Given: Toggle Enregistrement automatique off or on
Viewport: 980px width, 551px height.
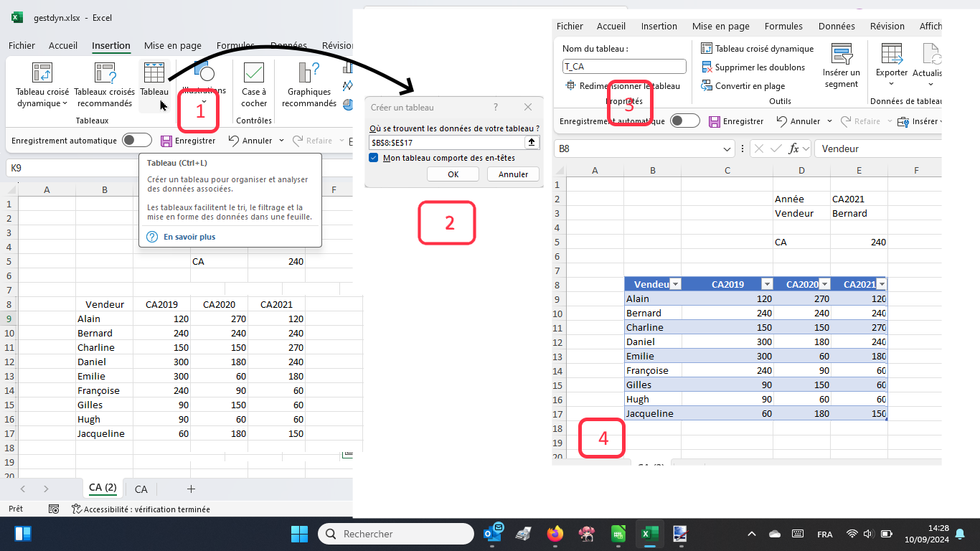Looking at the screenshot, I should click(x=136, y=141).
